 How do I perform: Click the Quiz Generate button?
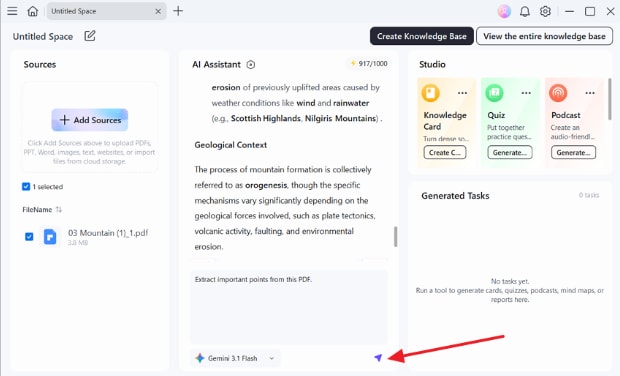[510, 153]
